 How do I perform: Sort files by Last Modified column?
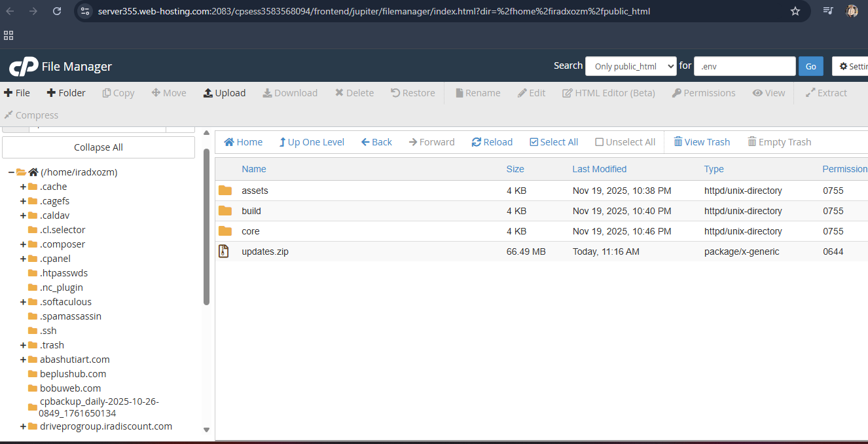(x=599, y=169)
